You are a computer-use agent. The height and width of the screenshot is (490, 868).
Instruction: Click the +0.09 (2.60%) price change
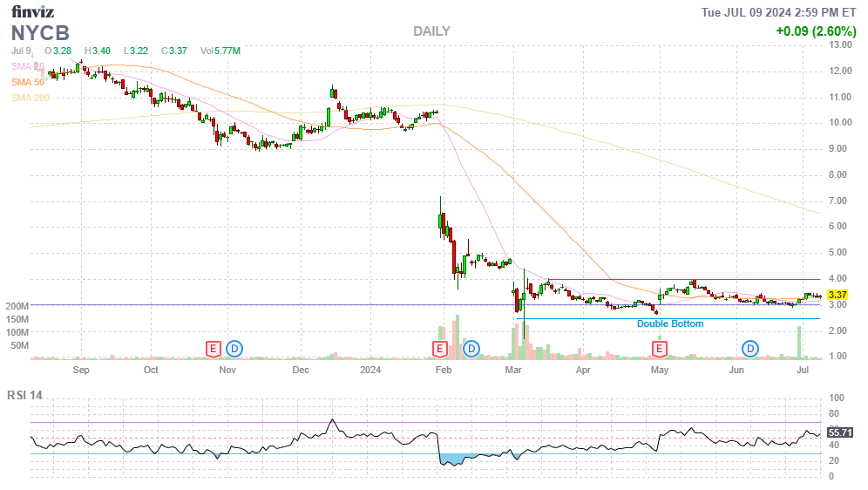pyautogui.click(x=813, y=31)
